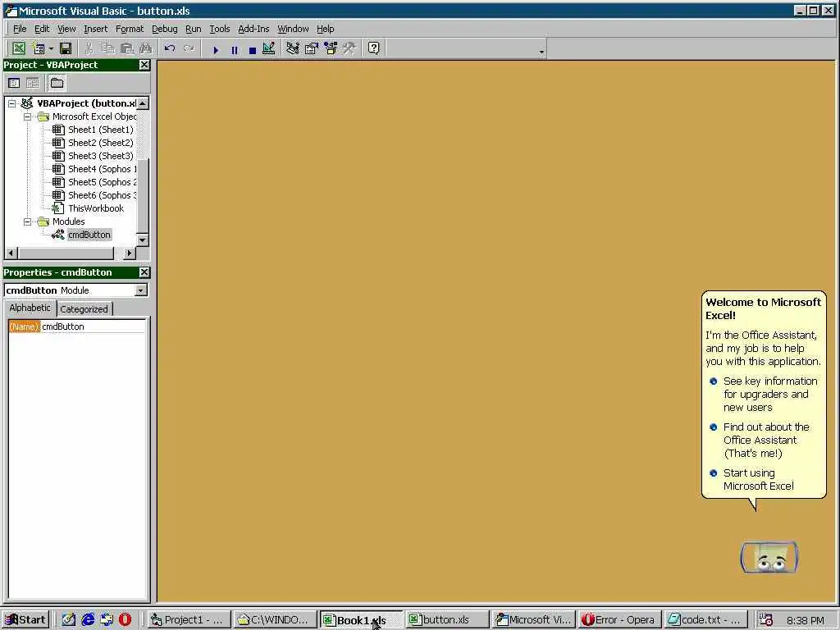The width and height of the screenshot is (840, 630).
Task: Open the Insert object dropdown arrow
Action: coord(51,48)
